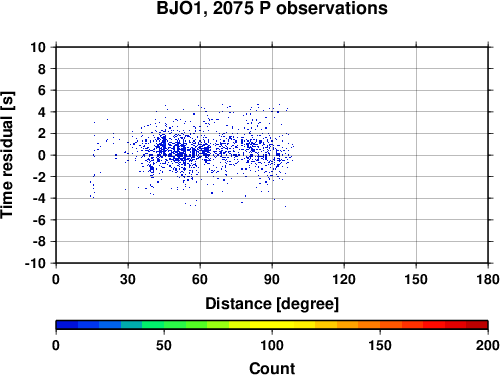The height and width of the screenshot is (375, 500).
Task: Click the colorbar tick label '100'
Action: tap(272, 345)
